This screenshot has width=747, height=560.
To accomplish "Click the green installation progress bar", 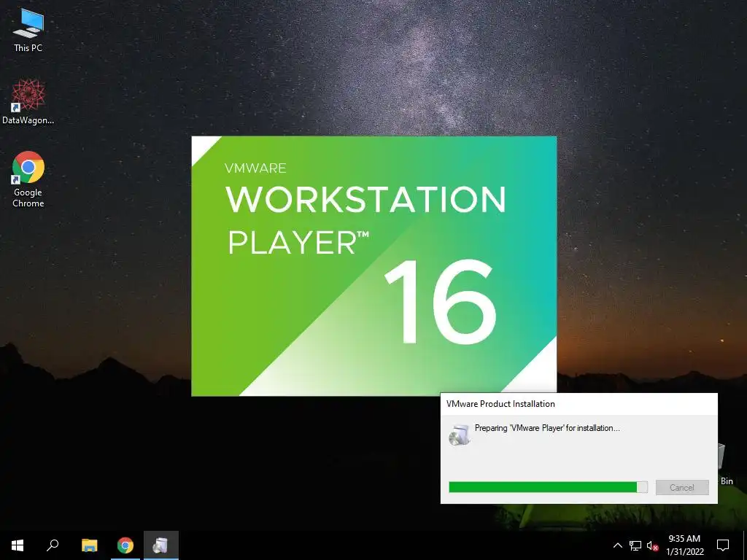I will click(548, 486).
